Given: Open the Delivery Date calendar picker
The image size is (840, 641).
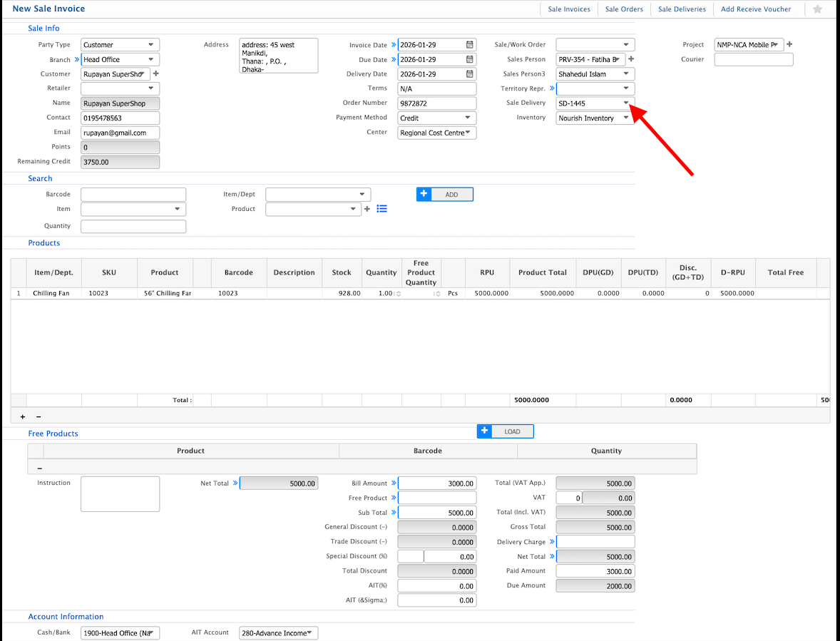Looking at the screenshot, I should [x=469, y=74].
